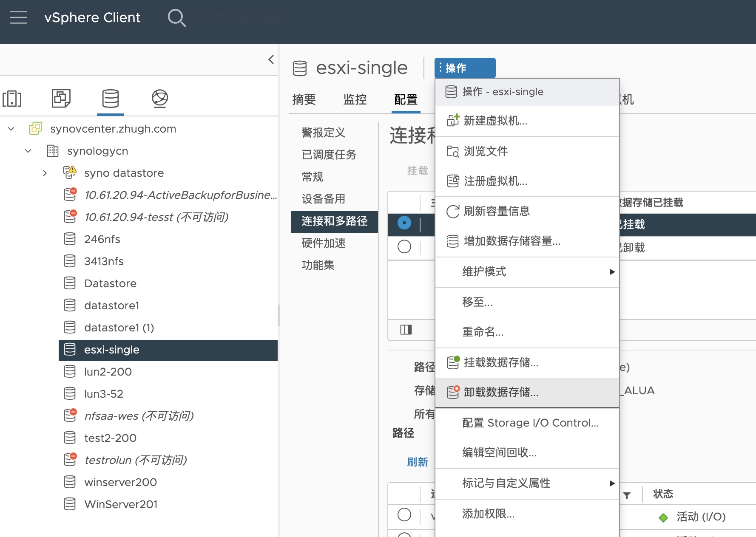Click the datacenter icon beside synologycn
This screenshot has height=537, width=756.
tap(53, 150)
